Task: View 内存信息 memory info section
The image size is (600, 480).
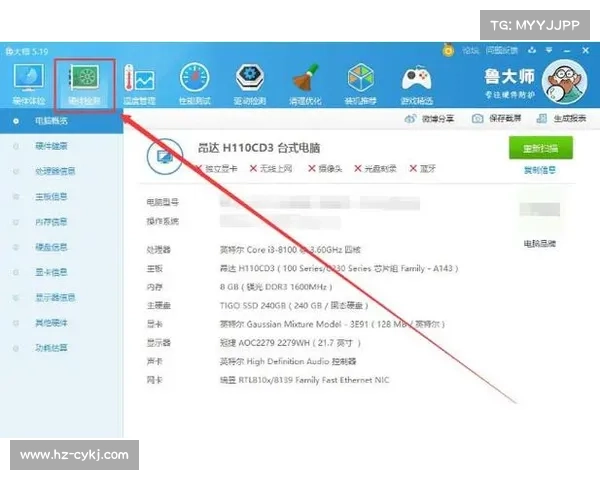Action: (52, 221)
